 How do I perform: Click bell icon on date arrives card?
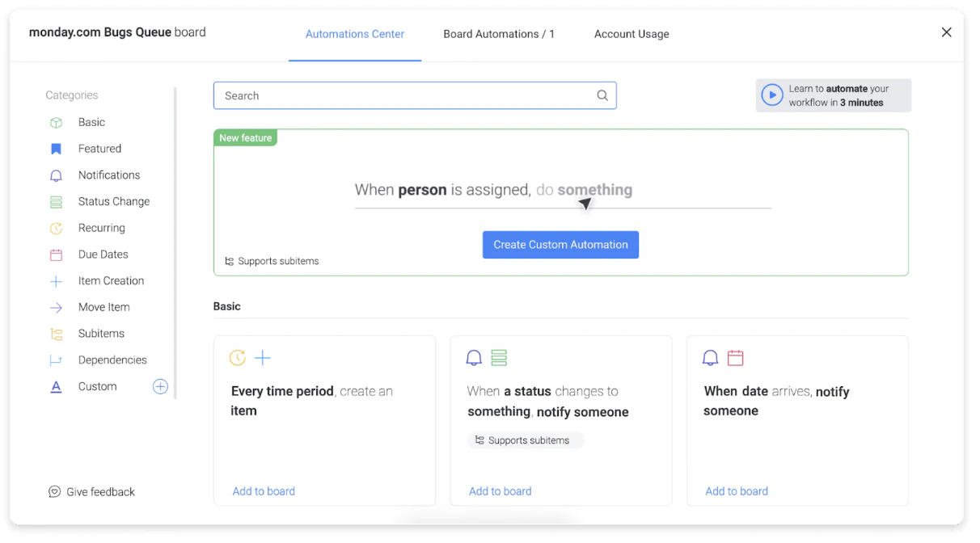click(710, 358)
